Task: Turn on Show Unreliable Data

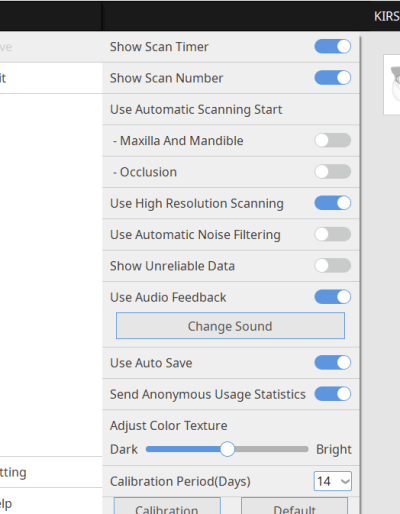Action: coord(332,266)
